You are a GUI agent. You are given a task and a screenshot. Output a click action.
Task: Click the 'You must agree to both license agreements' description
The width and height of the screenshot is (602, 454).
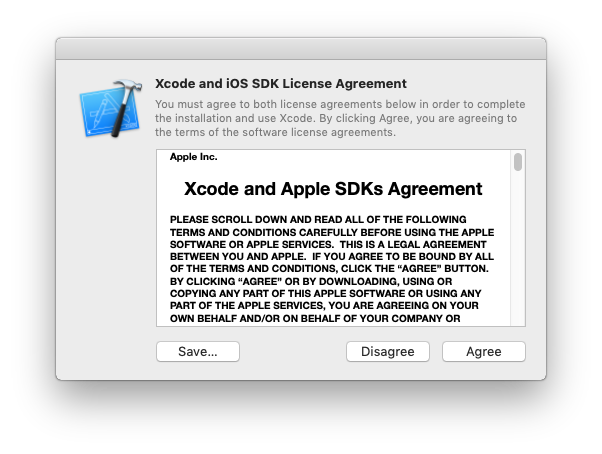tap(340, 118)
